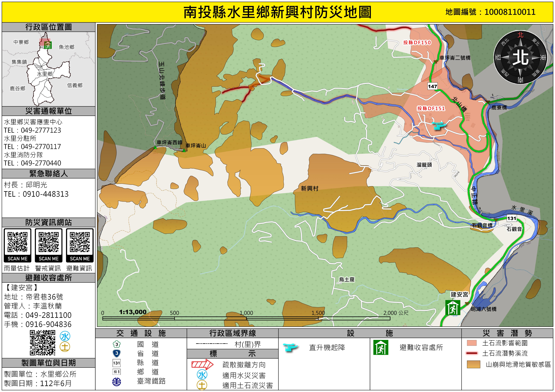555x392 pixels.
Task: Click the Taiwan Railway legend symbol
Action: [x=117, y=382]
